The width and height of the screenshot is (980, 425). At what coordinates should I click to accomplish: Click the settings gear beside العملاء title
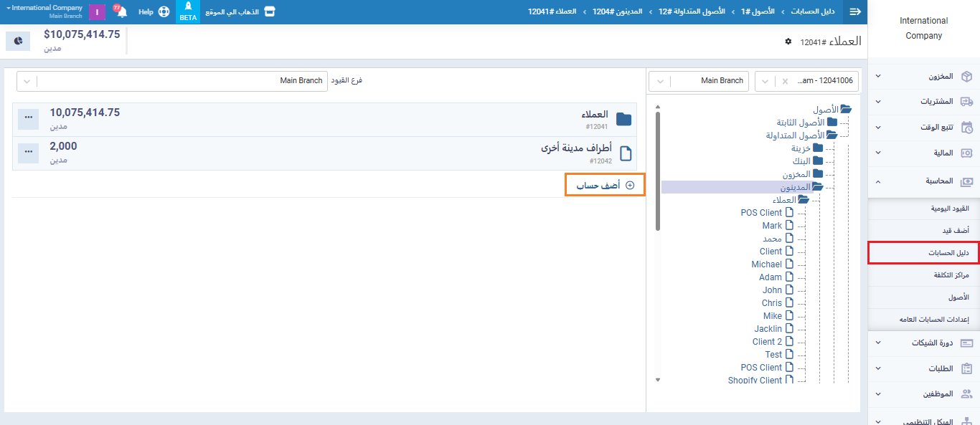click(788, 42)
